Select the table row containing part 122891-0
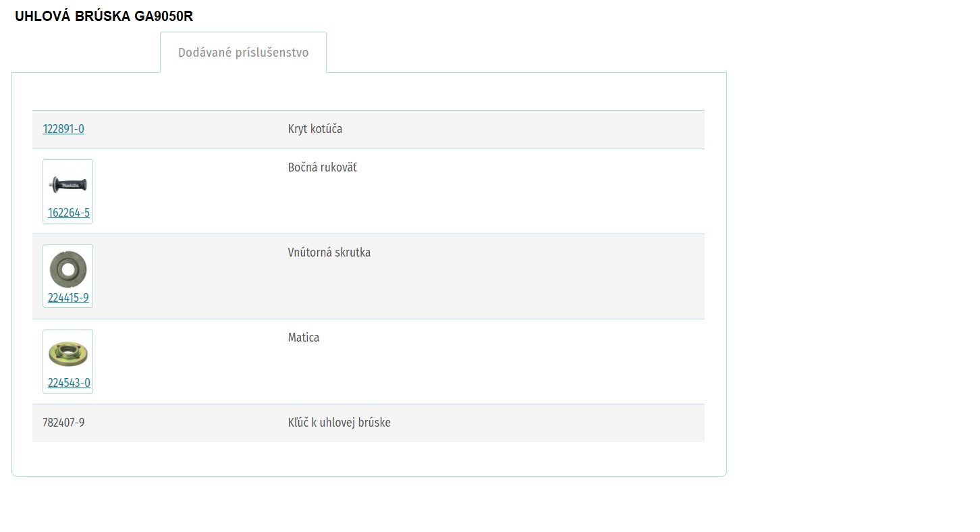Screen dimensions: 980x532 [369, 130]
